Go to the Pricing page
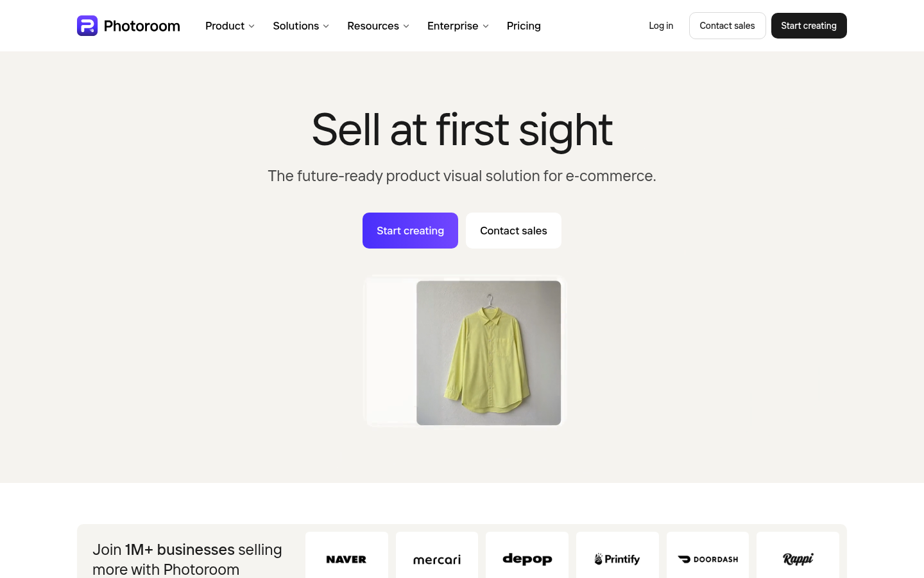 [524, 26]
